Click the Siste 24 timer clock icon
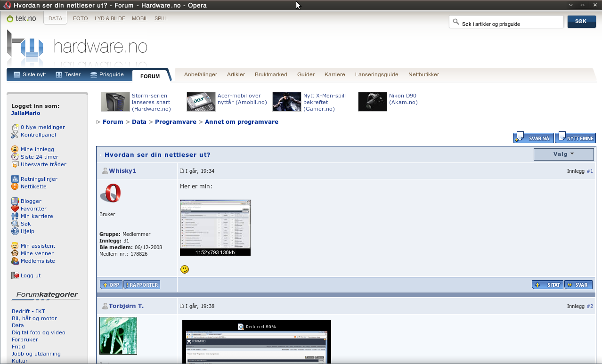This screenshot has width=602, height=364. tap(15, 157)
